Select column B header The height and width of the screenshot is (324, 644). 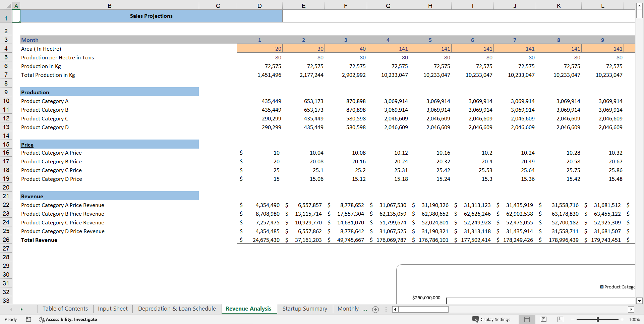110,6
